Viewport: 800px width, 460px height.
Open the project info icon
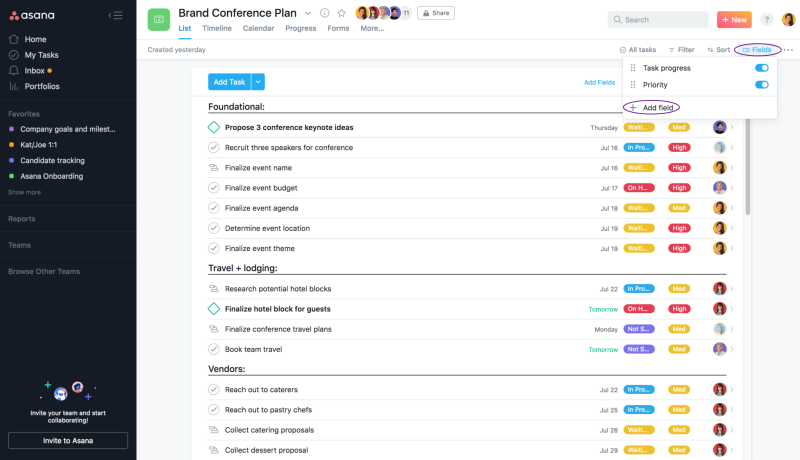pyautogui.click(x=324, y=13)
